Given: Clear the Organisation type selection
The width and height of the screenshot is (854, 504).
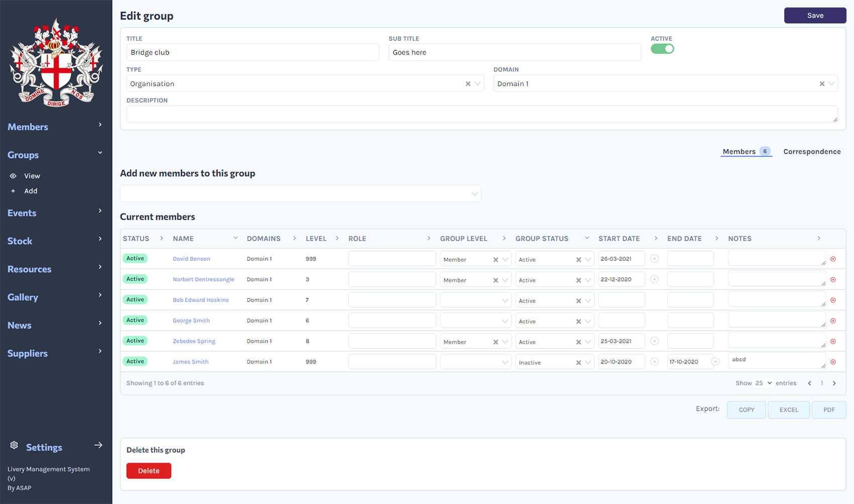Looking at the screenshot, I should [468, 84].
